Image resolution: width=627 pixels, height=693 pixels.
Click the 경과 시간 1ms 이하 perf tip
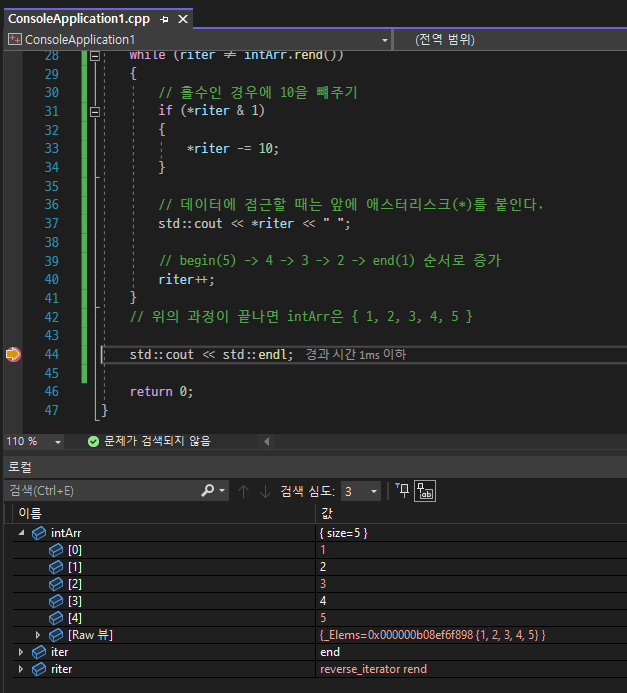pyautogui.click(x=356, y=354)
